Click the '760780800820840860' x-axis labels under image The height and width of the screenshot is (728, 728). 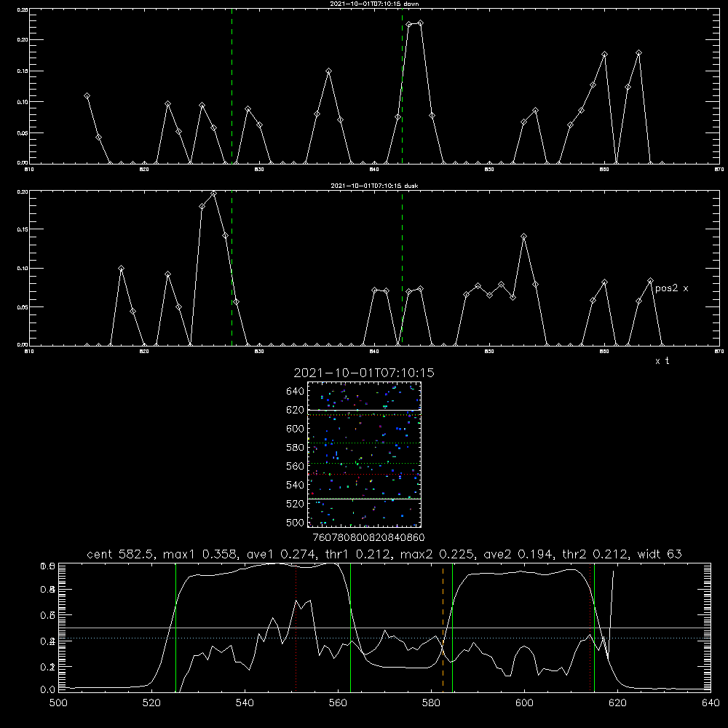point(368,537)
